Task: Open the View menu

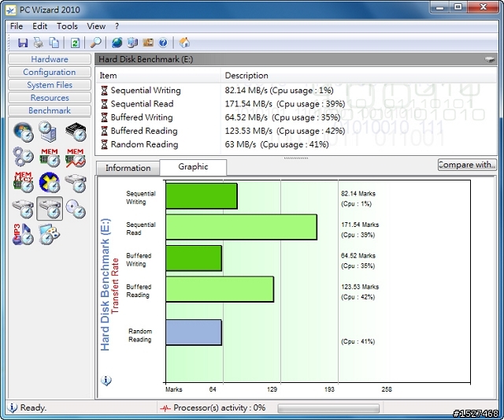Action: [96, 26]
